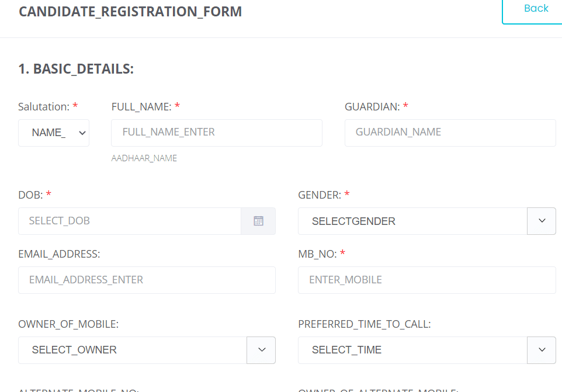Click the AADHAAR_NAME helper text
Viewport: 562px width, 392px height.
144,158
